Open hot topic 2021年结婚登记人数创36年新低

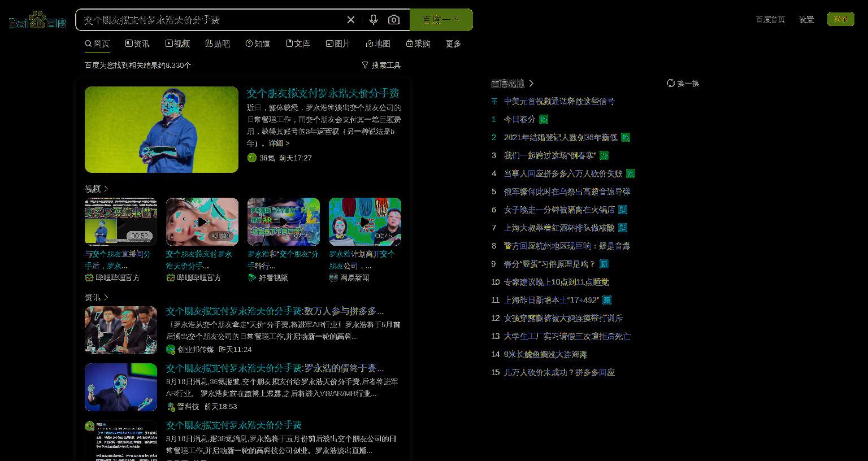[560, 137]
